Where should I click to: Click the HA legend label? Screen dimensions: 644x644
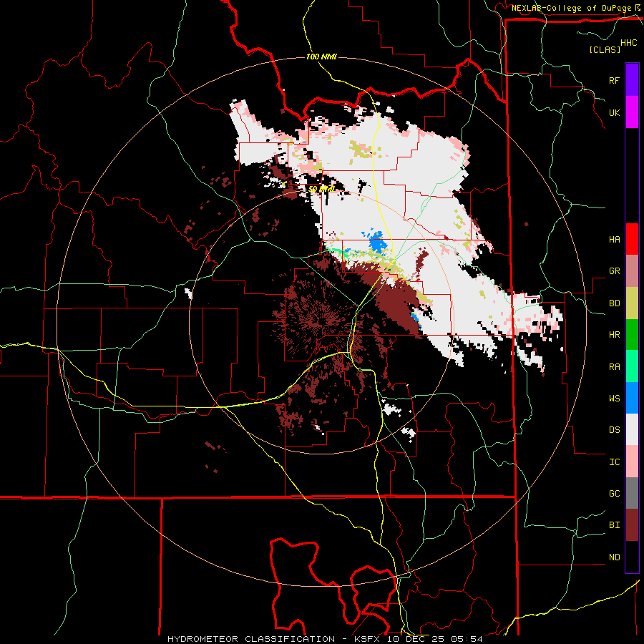614,239
